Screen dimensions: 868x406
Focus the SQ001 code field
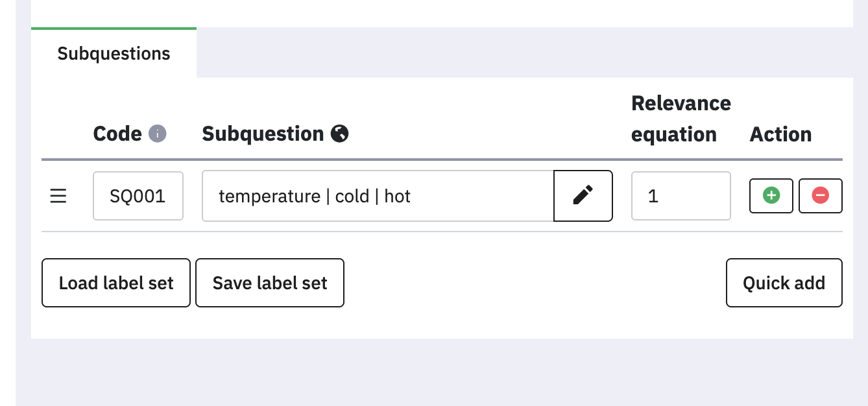(138, 196)
